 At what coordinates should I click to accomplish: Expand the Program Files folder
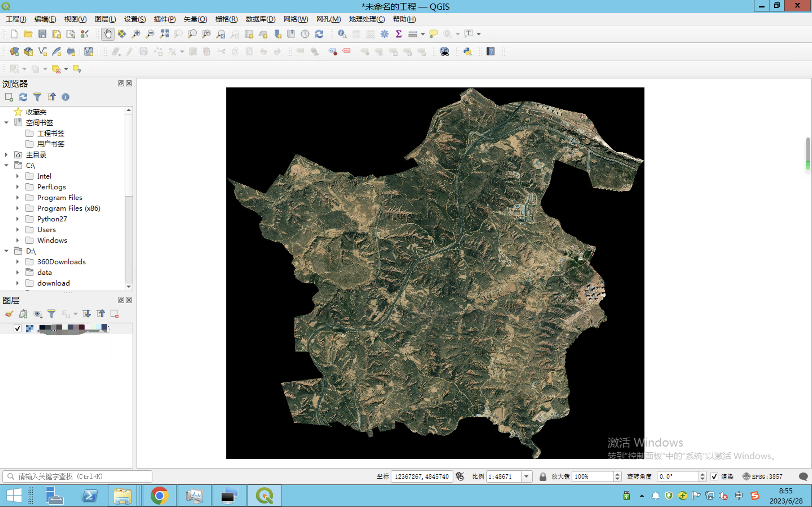[x=17, y=197]
